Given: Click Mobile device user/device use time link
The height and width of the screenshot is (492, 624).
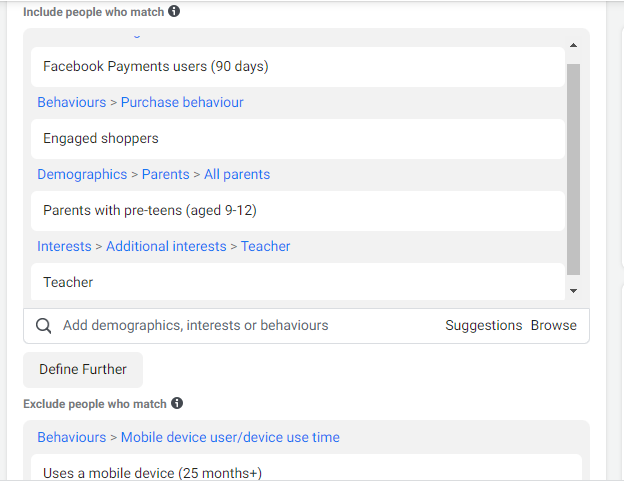Looking at the screenshot, I should coord(230,437).
